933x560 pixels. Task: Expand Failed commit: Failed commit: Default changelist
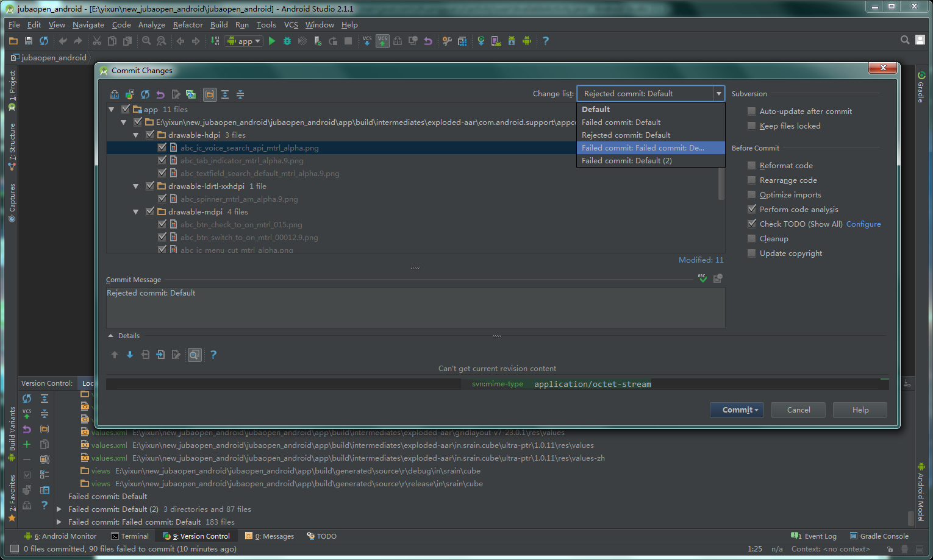coord(59,522)
